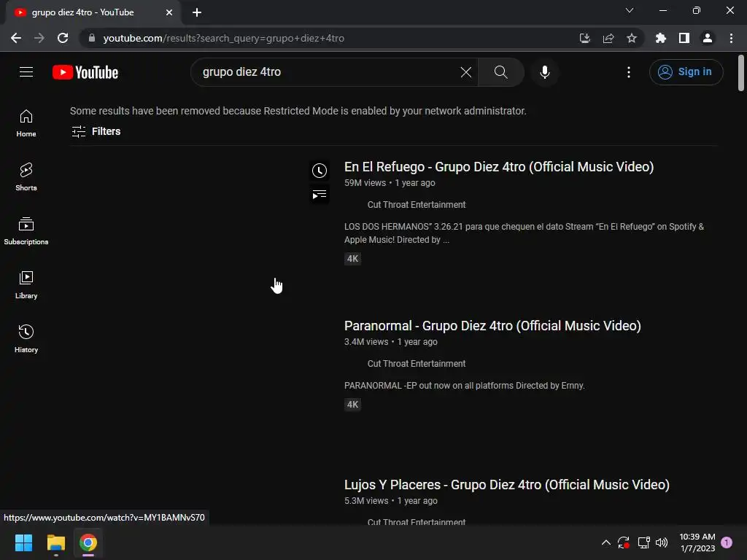Toggle Chrome side panel
Image resolution: width=747 pixels, height=560 pixels.
click(684, 38)
